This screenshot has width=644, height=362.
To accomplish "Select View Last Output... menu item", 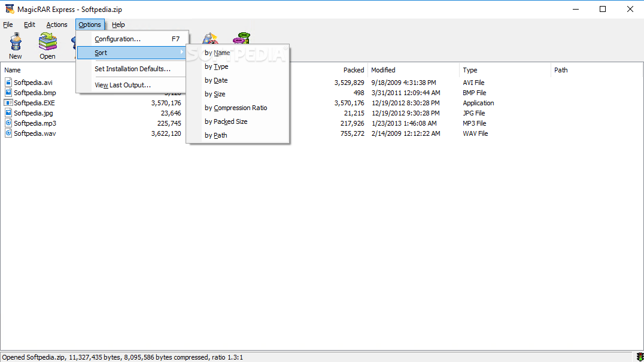I will (x=132, y=85).
